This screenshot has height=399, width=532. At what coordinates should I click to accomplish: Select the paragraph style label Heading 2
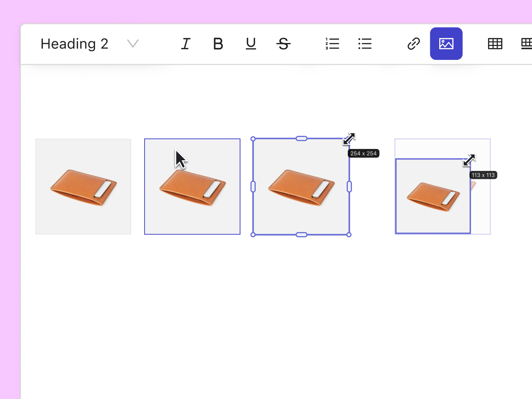74,44
